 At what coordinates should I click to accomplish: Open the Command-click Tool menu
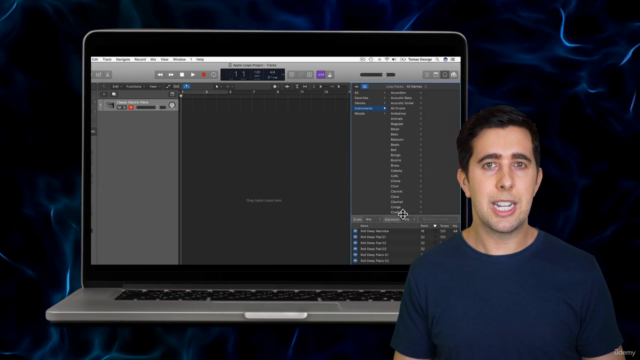[229, 87]
